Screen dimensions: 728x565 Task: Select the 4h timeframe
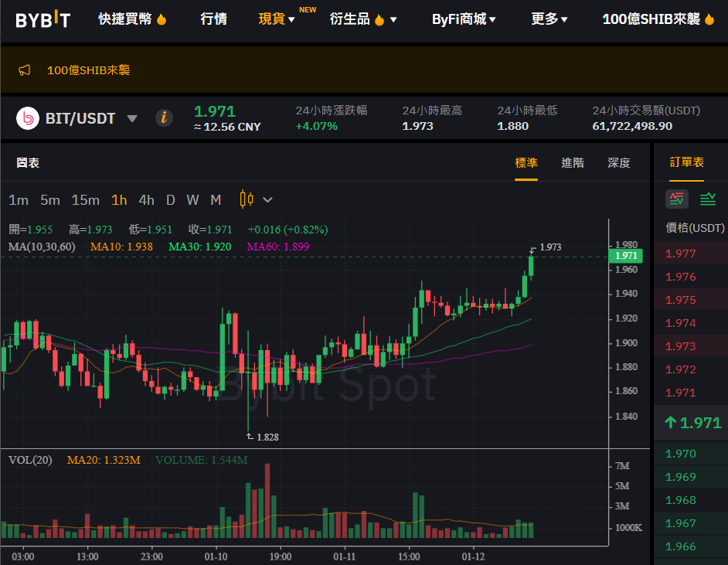pos(146,200)
